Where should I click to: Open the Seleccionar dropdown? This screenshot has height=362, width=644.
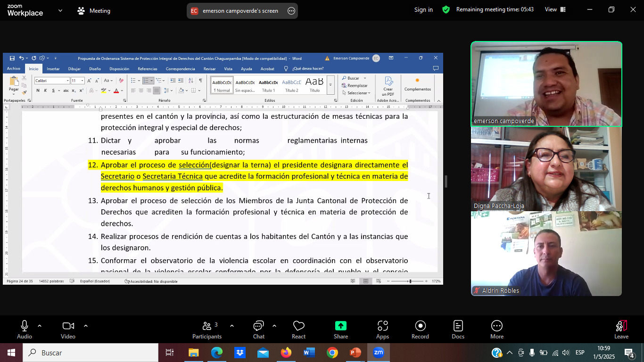(356, 93)
